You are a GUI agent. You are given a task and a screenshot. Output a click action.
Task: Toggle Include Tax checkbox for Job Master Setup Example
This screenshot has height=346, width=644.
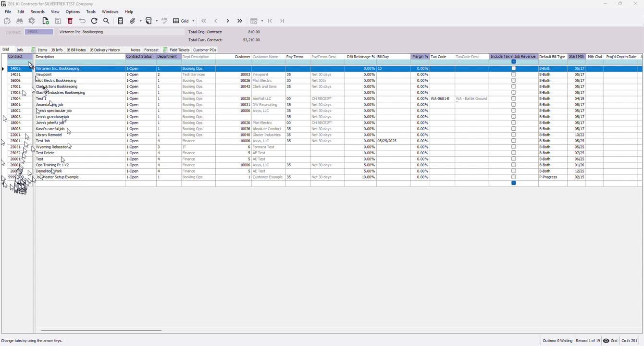click(x=514, y=177)
